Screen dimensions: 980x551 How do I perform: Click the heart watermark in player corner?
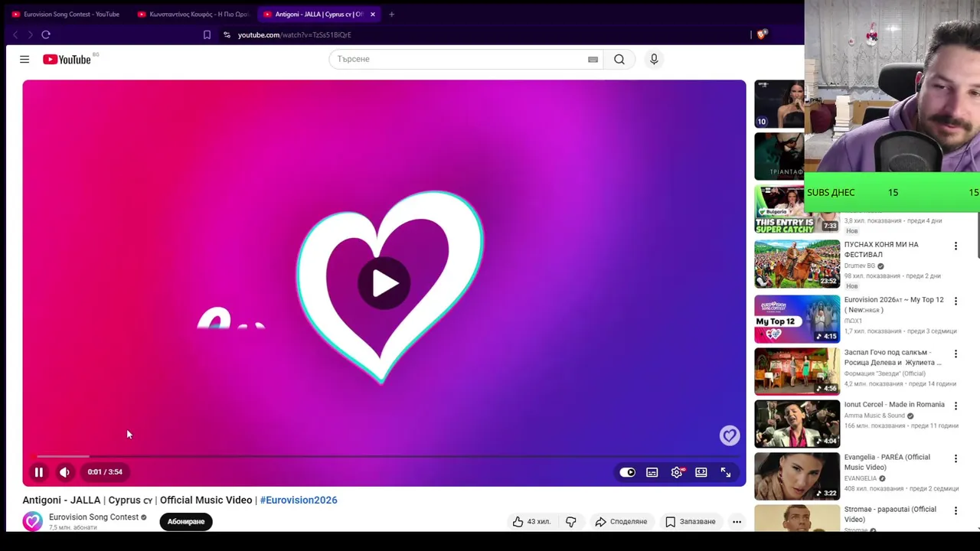click(x=729, y=435)
